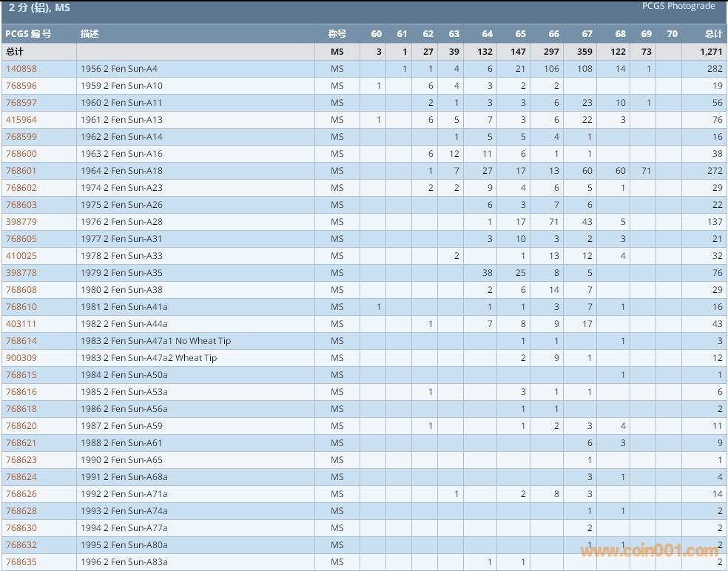
Task: Click the 总计 column header
Action: coord(713,34)
